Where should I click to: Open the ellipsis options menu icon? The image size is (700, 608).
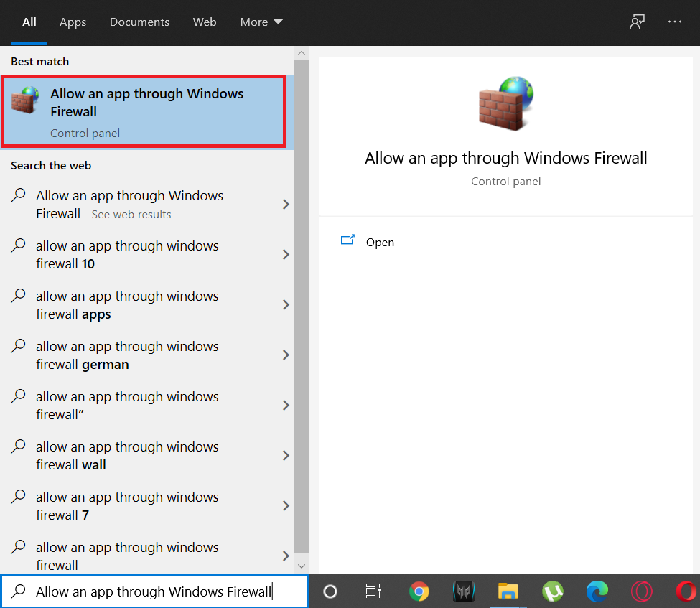coord(674,22)
